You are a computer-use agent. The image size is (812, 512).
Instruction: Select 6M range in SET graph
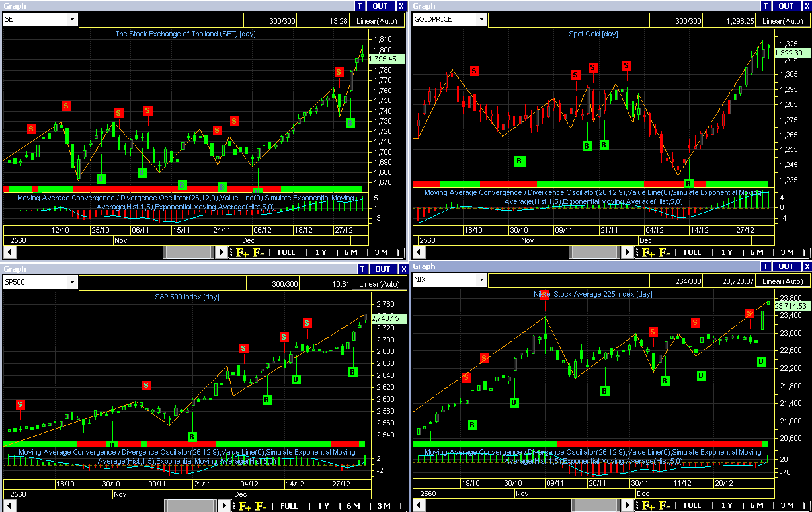(x=351, y=252)
